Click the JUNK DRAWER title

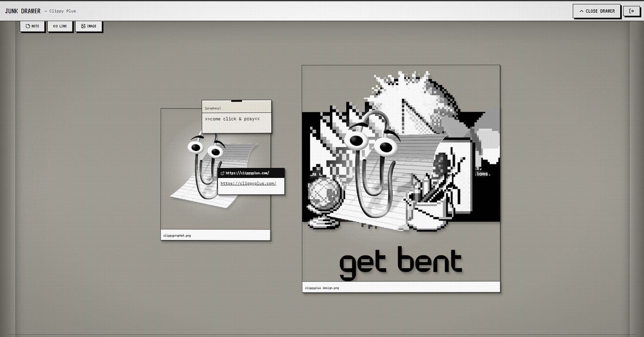pyautogui.click(x=23, y=11)
